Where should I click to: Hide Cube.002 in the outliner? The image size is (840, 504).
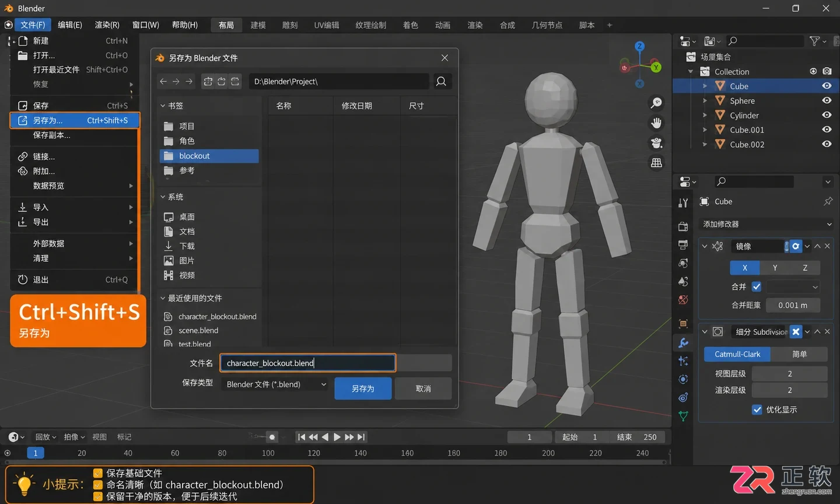(x=827, y=144)
